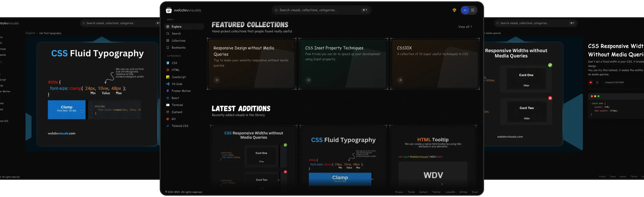Click the Email footer link

click(x=475, y=192)
